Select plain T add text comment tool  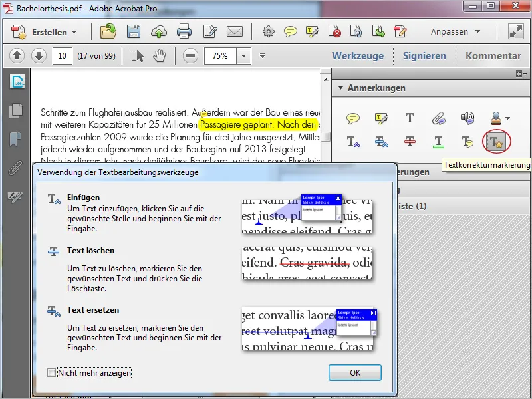tap(410, 118)
